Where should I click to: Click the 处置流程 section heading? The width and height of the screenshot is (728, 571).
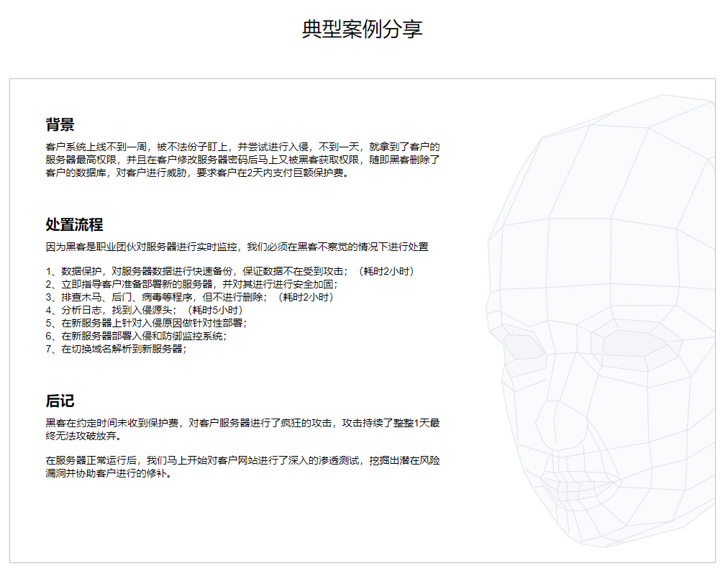(x=74, y=224)
